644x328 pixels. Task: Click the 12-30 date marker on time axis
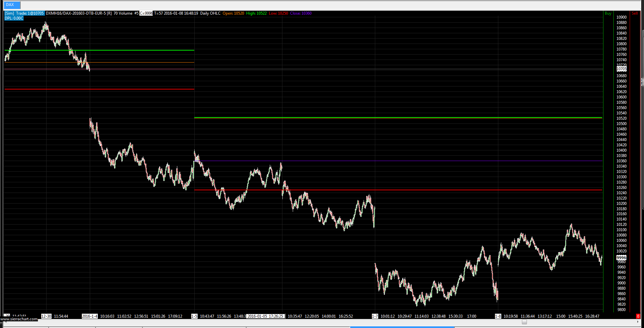tap(46, 316)
